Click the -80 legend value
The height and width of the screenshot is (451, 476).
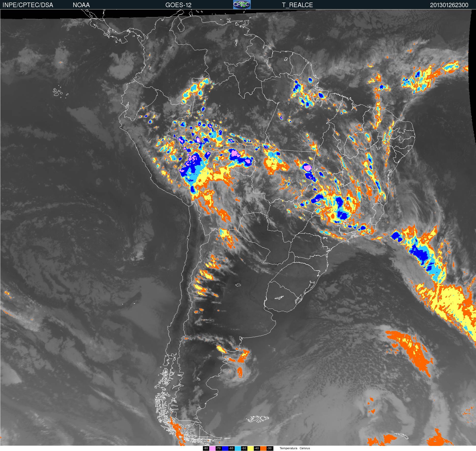point(206,448)
